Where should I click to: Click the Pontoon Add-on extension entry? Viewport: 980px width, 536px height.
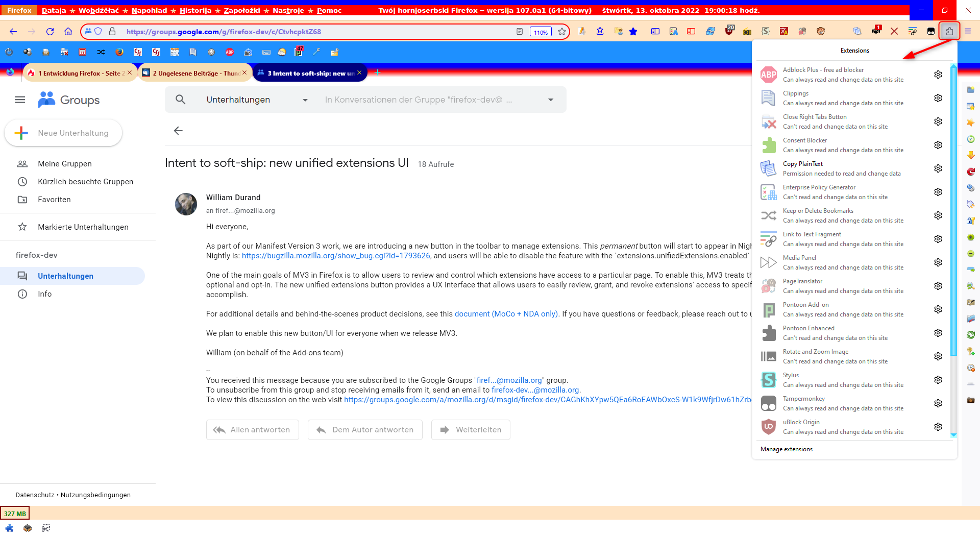843,309
